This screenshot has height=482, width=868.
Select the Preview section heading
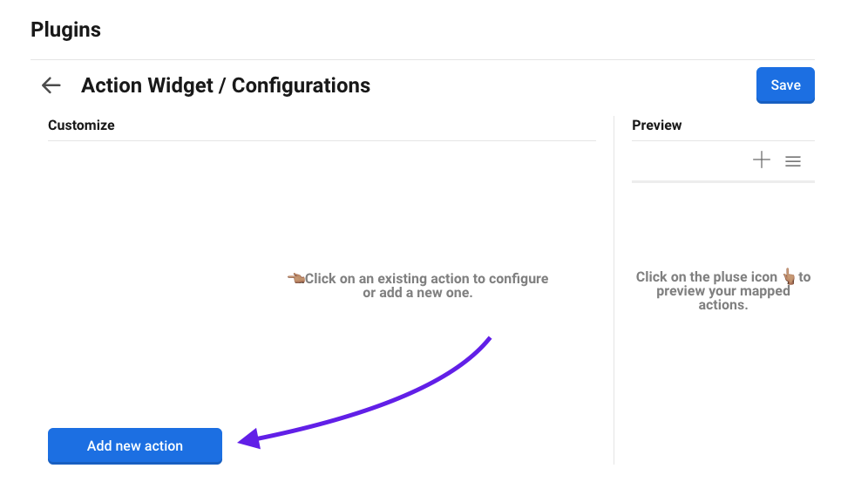click(657, 126)
